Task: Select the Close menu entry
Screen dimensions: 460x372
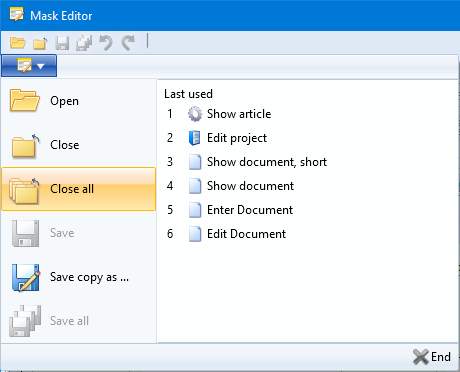Action: [x=79, y=145]
